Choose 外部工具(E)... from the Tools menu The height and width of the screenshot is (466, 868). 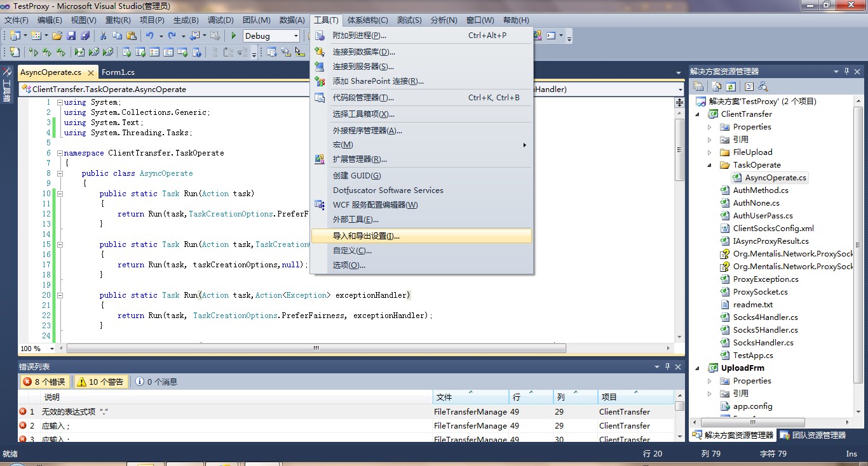coord(421,220)
